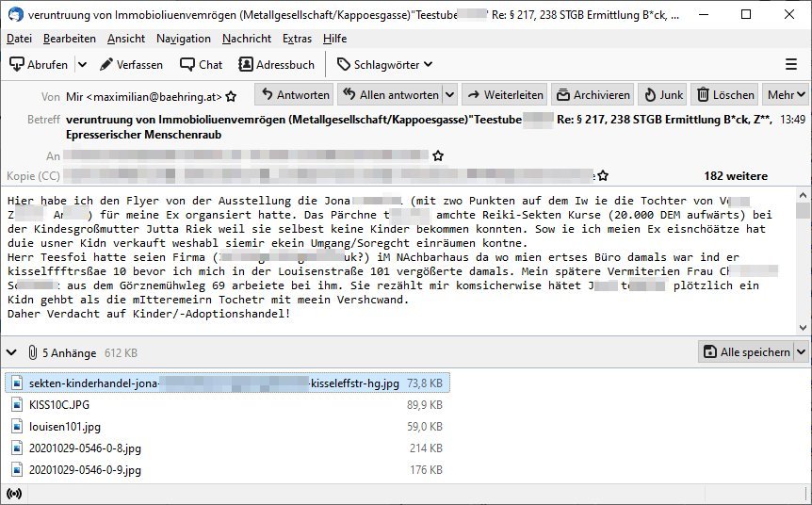Image resolution: width=812 pixels, height=505 pixels.
Task: Forward email using Weiterleiten
Action: pos(504,95)
